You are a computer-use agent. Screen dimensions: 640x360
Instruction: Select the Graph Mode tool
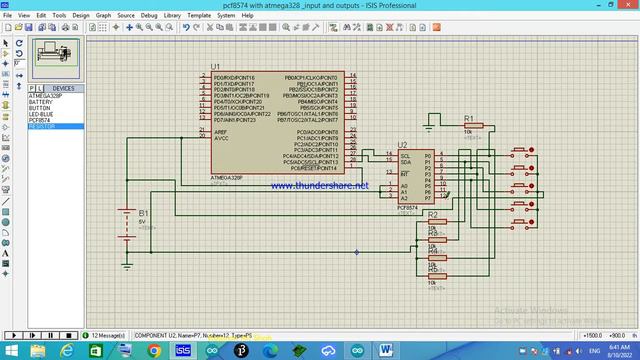(x=5, y=137)
